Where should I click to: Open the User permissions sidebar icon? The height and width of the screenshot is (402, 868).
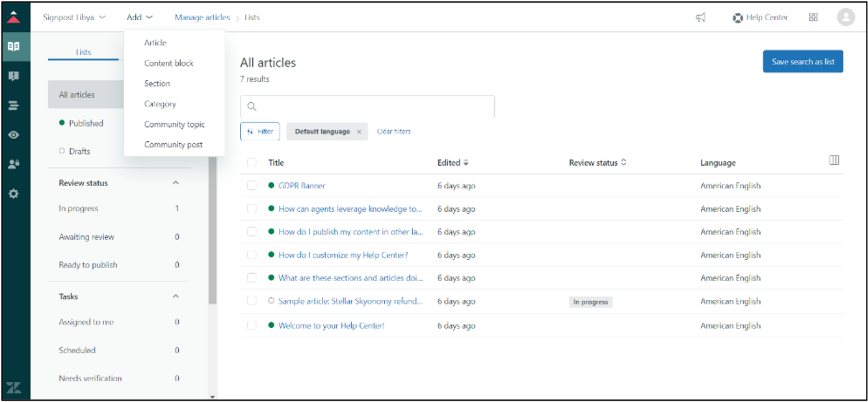point(14,165)
